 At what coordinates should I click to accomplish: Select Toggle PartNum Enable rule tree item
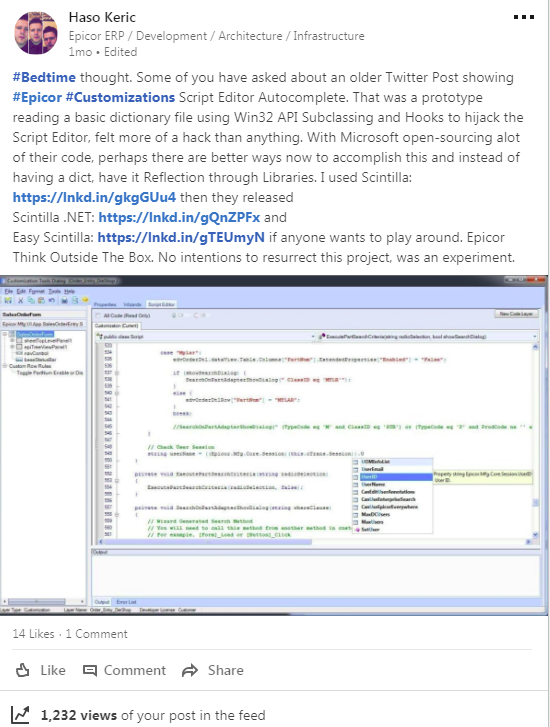pos(50,373)
